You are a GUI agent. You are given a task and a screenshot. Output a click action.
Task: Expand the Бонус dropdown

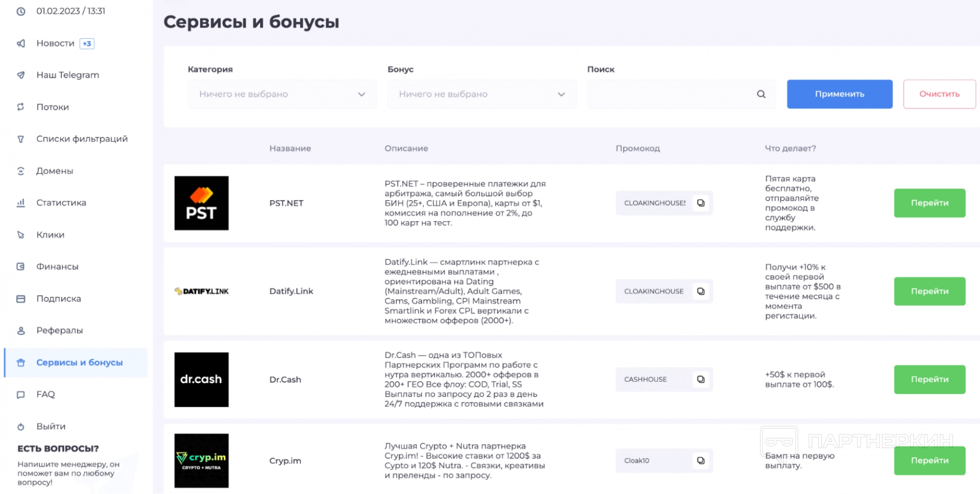[x=481, y=94]
